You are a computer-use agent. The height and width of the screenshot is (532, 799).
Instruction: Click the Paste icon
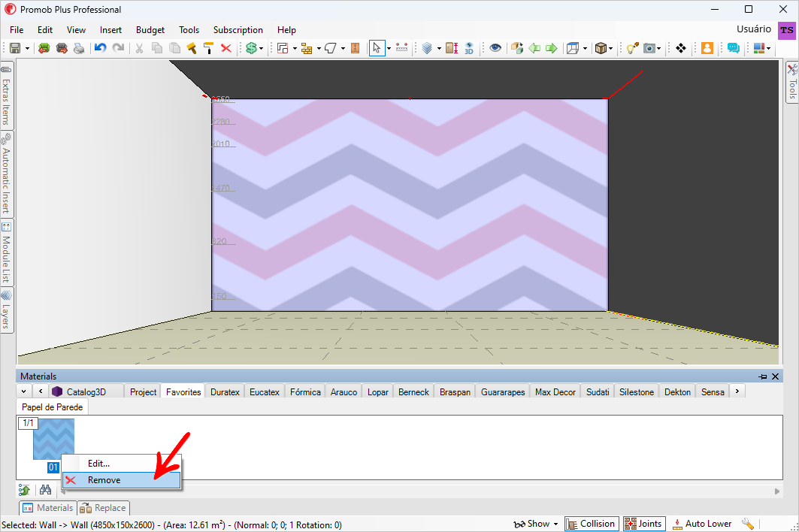[x=174, y=48]
